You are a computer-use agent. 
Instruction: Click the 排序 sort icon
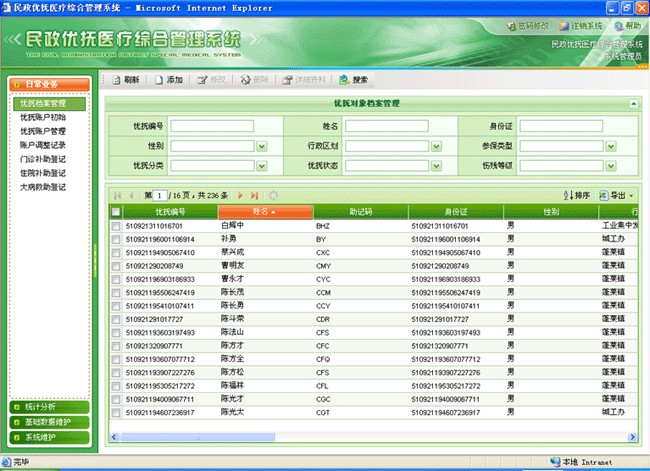coord(568,195)
